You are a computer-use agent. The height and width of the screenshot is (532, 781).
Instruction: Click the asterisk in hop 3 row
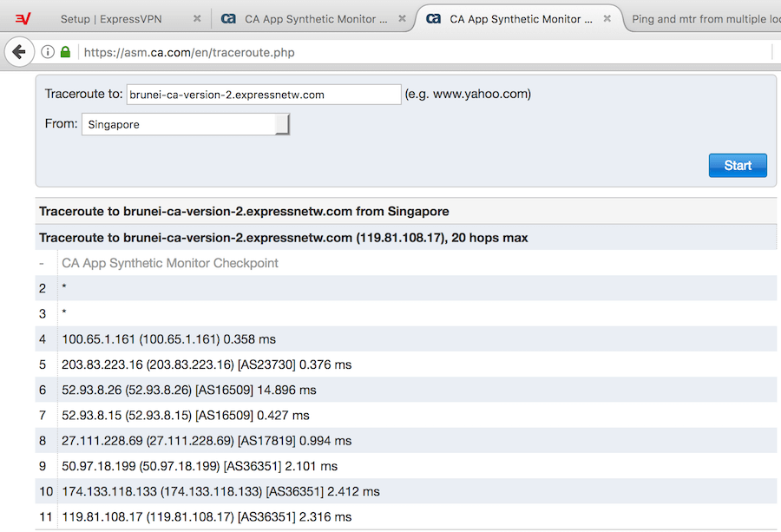[x=64, y=312]
